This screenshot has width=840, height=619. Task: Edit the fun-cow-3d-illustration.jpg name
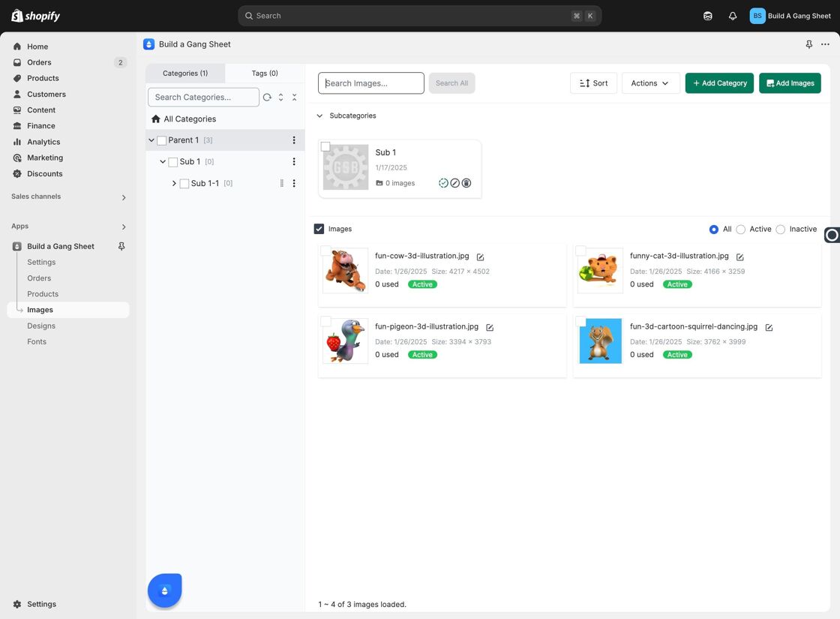pyautogui.click(x=481, y=257)
